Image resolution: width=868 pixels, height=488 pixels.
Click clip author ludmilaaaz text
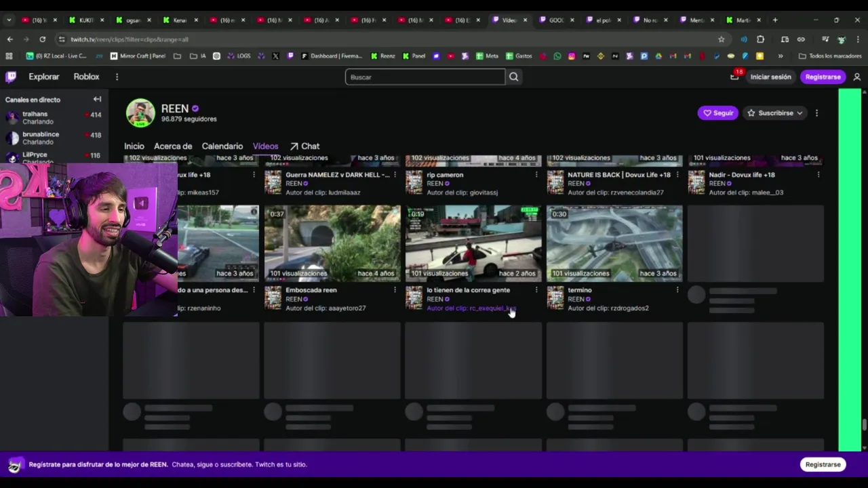click(323, 192)
